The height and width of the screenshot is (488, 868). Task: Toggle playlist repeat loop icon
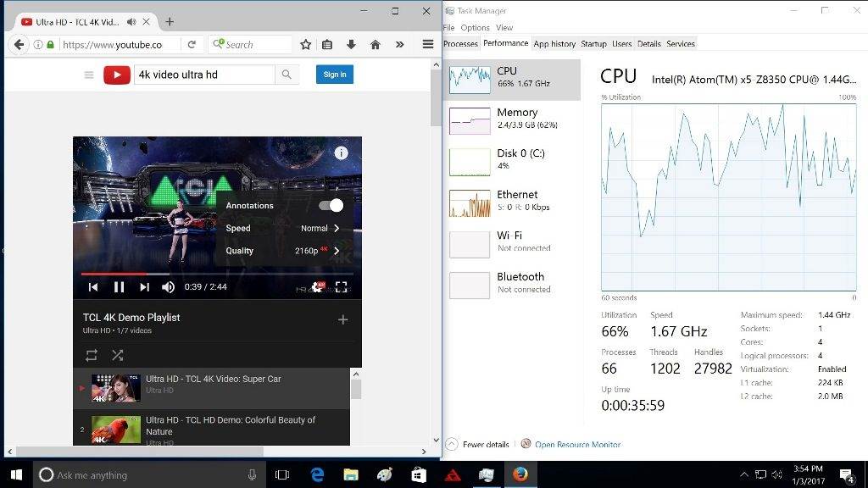tap(92, 355)
